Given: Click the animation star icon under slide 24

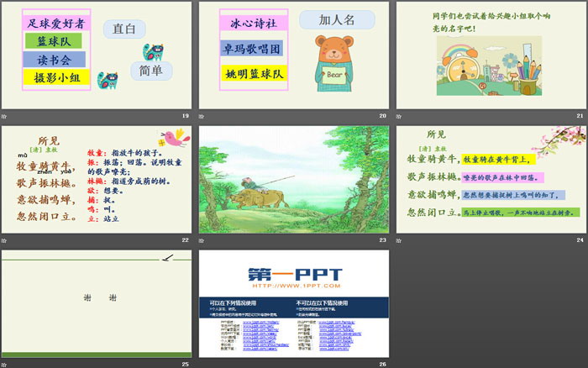Looking at the screenshot, I should click(400, 239).
